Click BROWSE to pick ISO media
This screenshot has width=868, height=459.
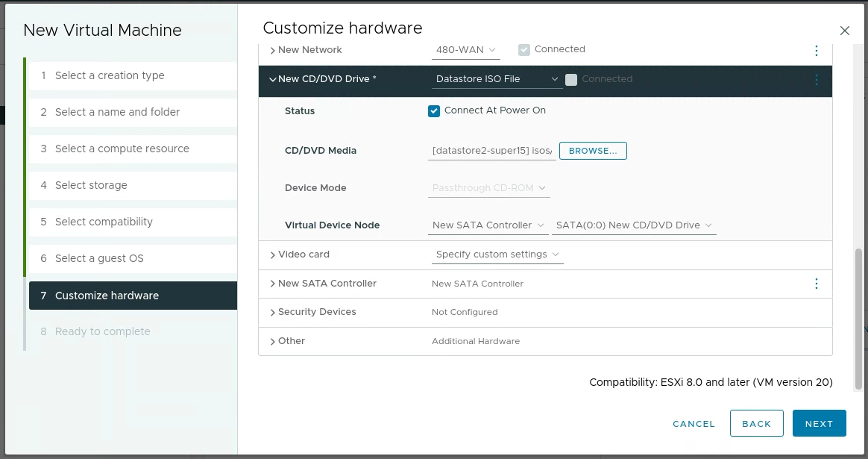point(593,151)
